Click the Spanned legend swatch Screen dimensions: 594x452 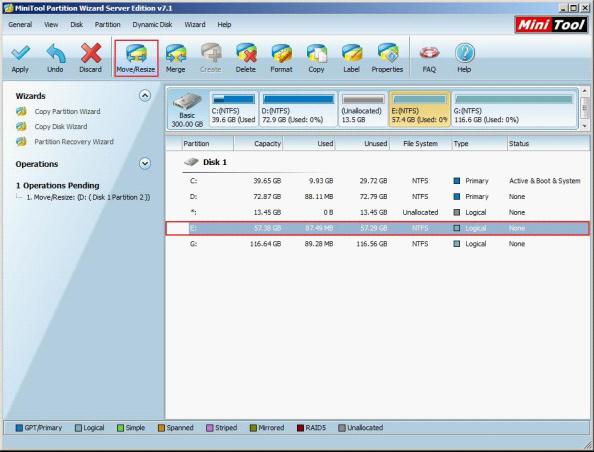coord(161,428)
